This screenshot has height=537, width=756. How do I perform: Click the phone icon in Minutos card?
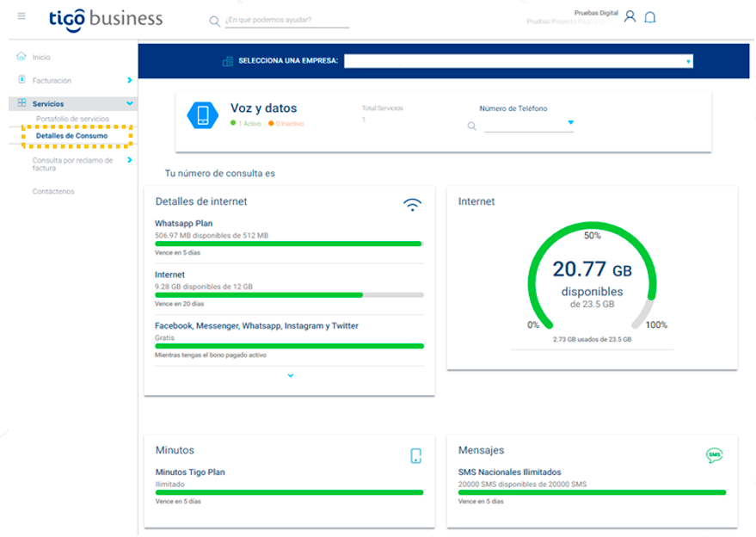point(415,455)
